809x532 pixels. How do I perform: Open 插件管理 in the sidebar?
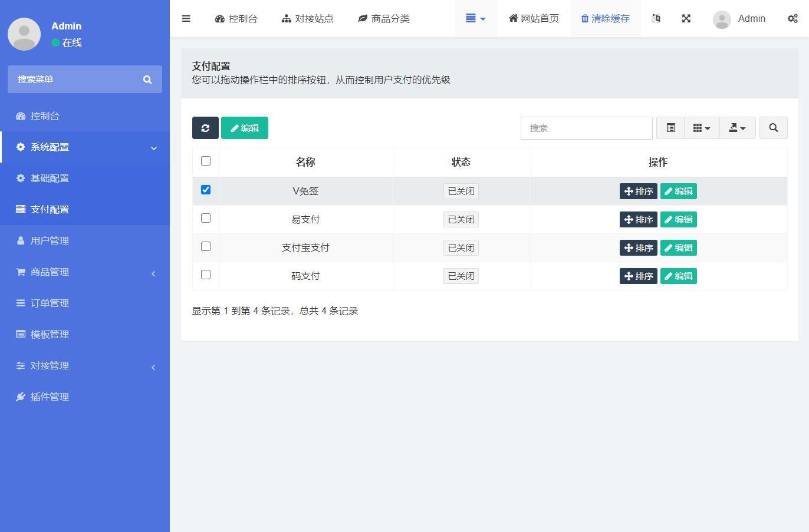85,397
